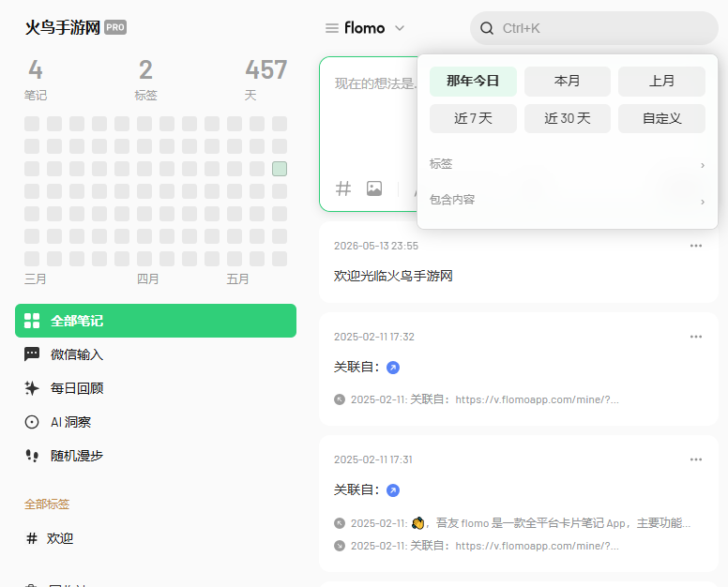This screenshot has width=728, height=587.
Task: Open the 自定义 date range option
Action: click(x=661, y=118)
